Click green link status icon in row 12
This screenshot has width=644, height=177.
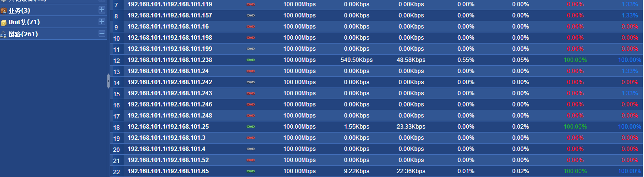coord(250,60)
